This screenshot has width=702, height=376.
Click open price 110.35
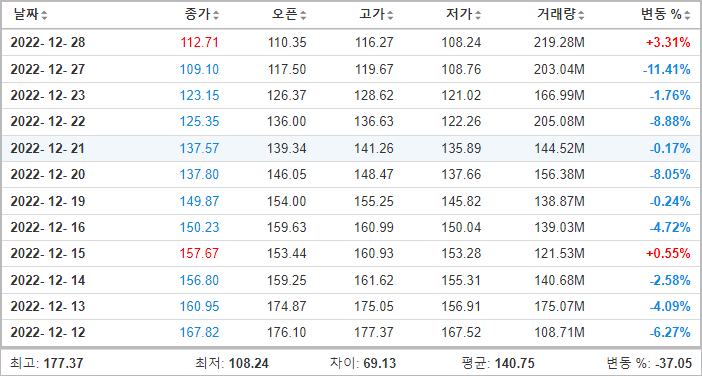[287, 43]
